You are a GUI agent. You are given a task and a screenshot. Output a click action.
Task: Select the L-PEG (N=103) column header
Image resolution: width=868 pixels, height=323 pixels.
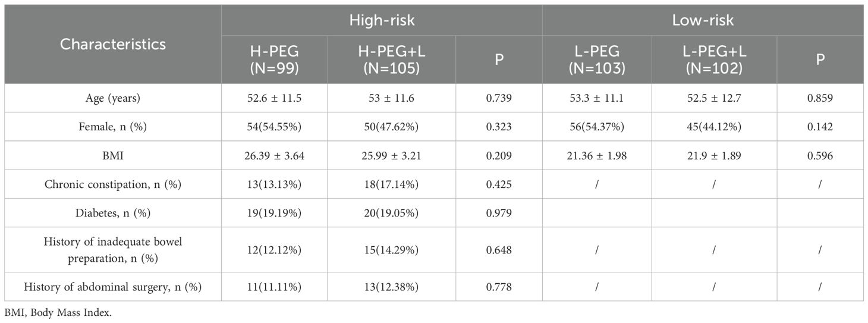596,59
